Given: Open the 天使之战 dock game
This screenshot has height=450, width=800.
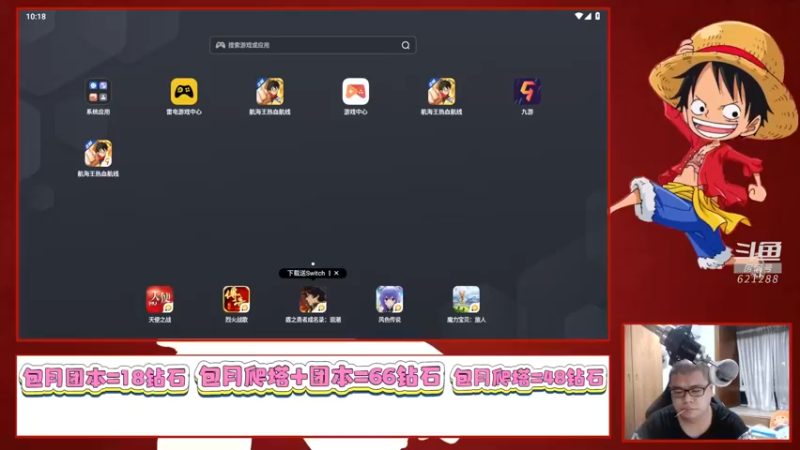Looking at the screenshot, I should (x=160, y=299).
